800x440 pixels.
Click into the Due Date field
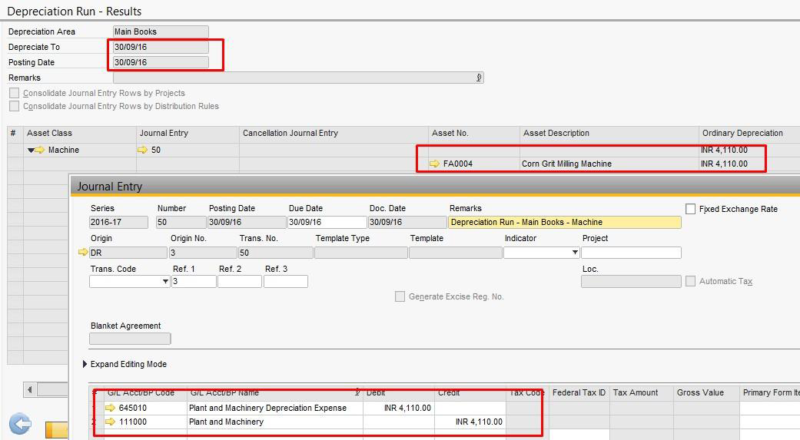tap(326, 222)
